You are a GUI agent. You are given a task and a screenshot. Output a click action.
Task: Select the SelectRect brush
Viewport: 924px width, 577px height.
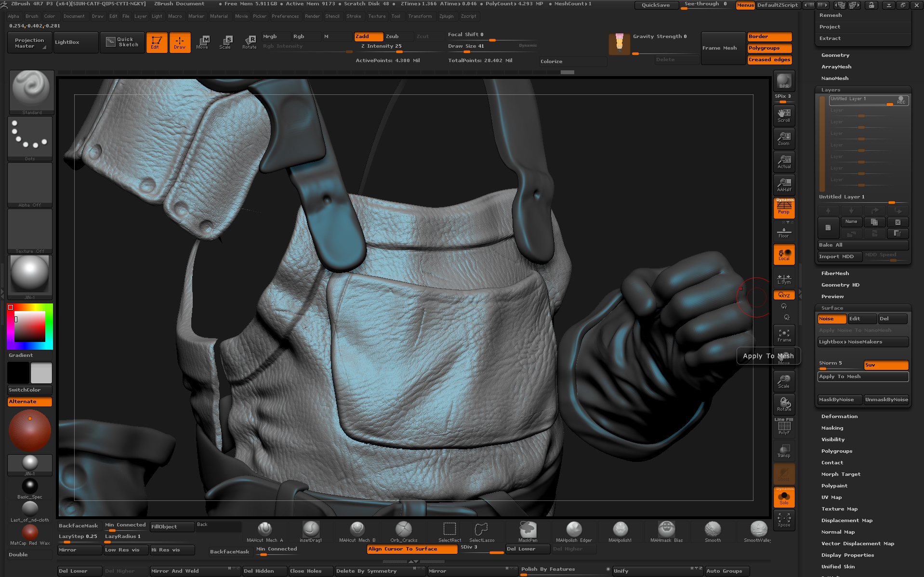449,532
